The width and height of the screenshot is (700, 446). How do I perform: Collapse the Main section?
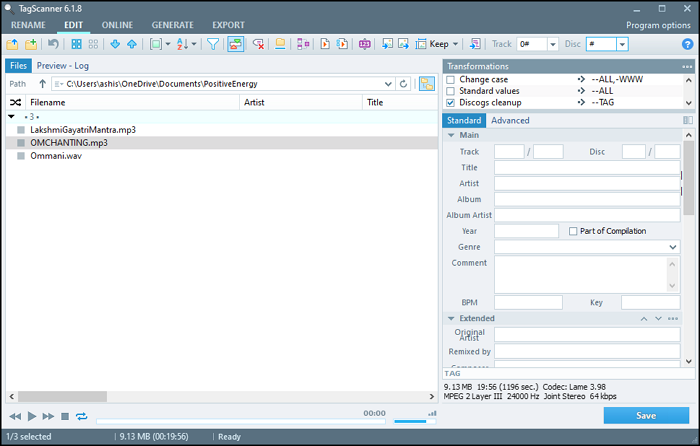point(451,135)
